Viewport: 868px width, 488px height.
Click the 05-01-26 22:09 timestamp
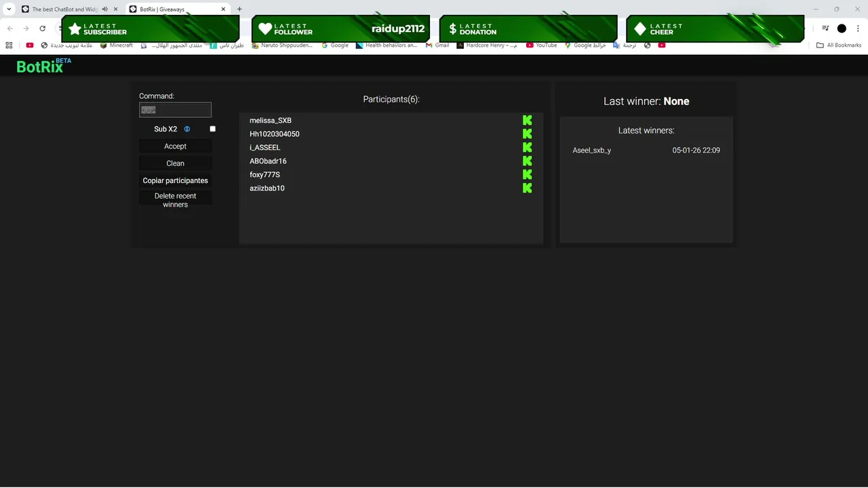696,150
